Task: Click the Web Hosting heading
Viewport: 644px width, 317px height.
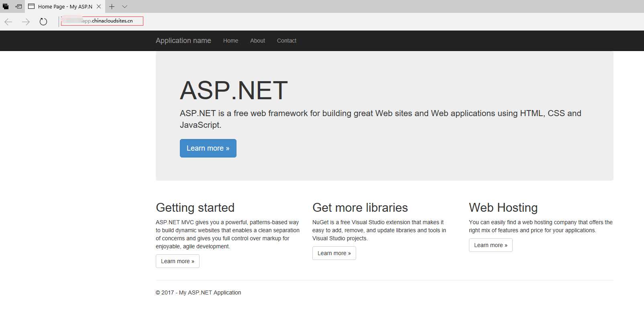Action: [x=503, y=208]
